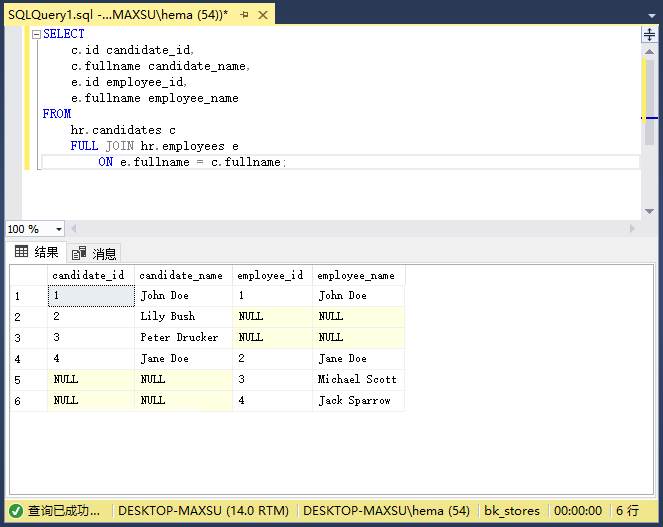Click the NULL candidate_name cell in row 6
This screenshot has height=527, width=663.
coord(183,401)
